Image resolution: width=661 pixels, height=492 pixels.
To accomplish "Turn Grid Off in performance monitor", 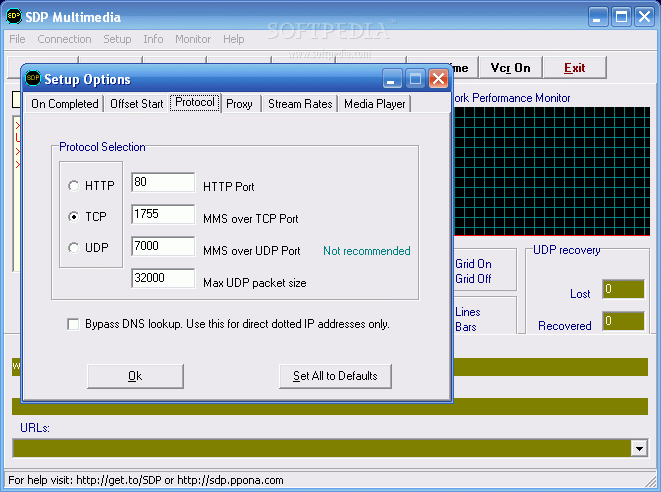I will [x=473, y=279].
